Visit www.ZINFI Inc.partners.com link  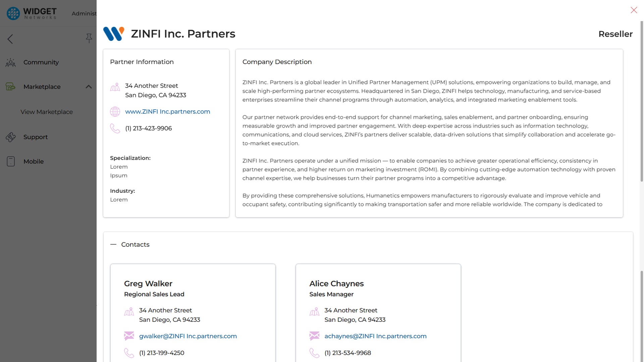[x=167, y=111]
